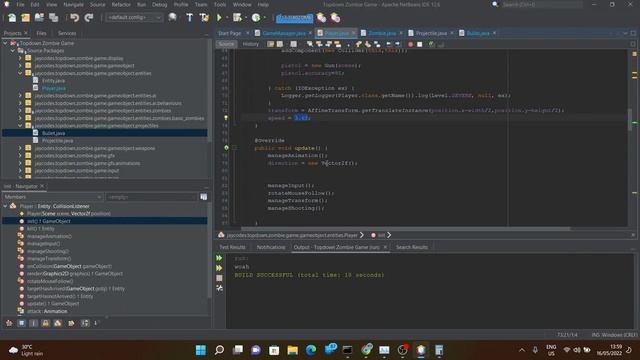This screenshot has width=640, height=360.
Task: Toggle Source view button in editor
Action: (227, 44)
